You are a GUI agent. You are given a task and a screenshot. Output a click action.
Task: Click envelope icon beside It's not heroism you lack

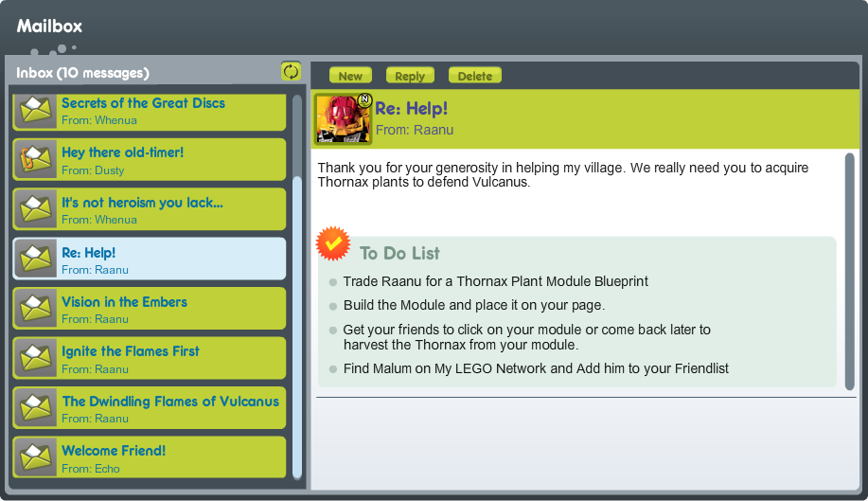[x=35, y=209]
